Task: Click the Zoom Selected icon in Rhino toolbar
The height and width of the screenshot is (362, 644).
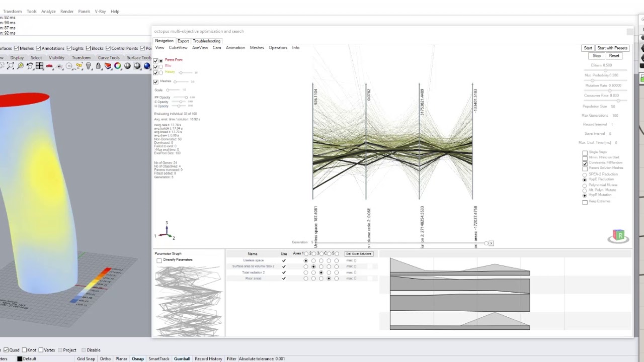Action: [x=21, y=66]
